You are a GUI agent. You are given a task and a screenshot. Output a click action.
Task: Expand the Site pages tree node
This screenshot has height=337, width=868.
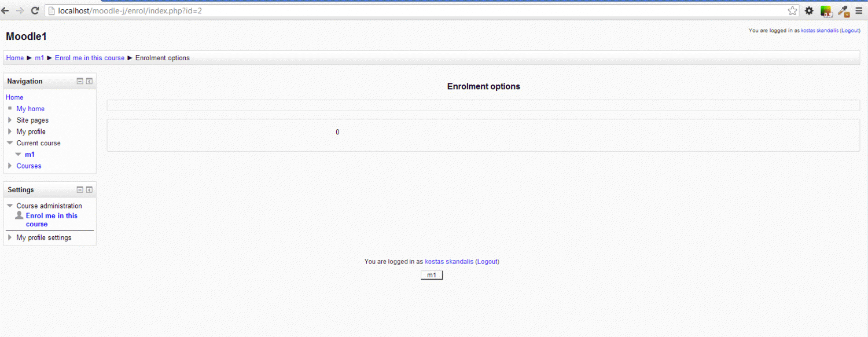coord(10,120)
